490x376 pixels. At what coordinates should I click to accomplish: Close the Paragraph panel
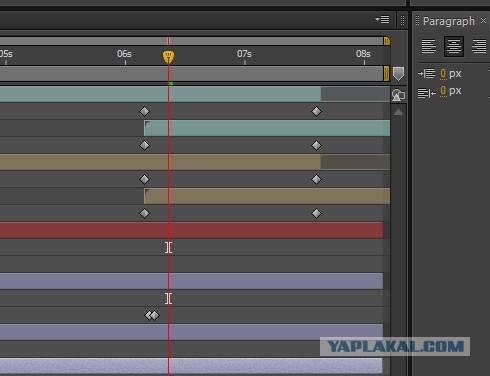[x=483, y=21]
